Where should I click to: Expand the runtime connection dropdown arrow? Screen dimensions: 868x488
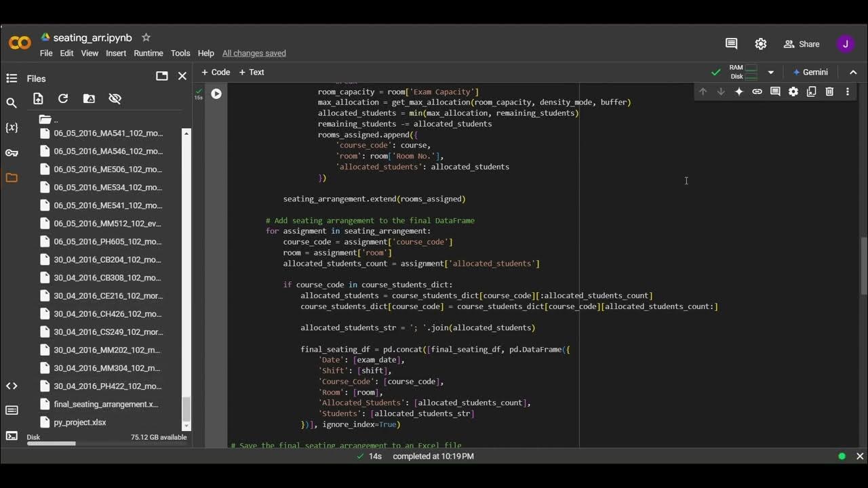(770, 72)
